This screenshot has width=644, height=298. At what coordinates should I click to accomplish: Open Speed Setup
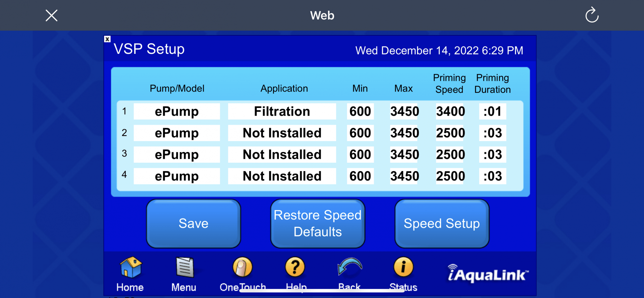point(442,224)
